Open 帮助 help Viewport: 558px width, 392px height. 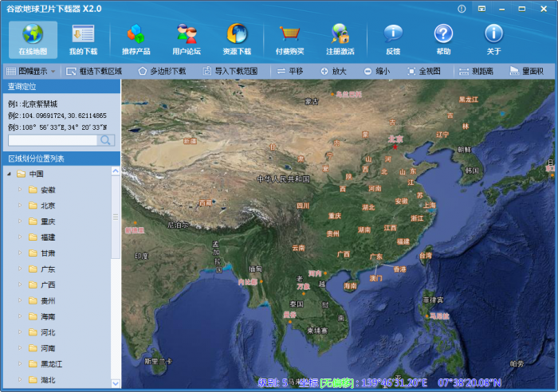[x=443, y=40]
